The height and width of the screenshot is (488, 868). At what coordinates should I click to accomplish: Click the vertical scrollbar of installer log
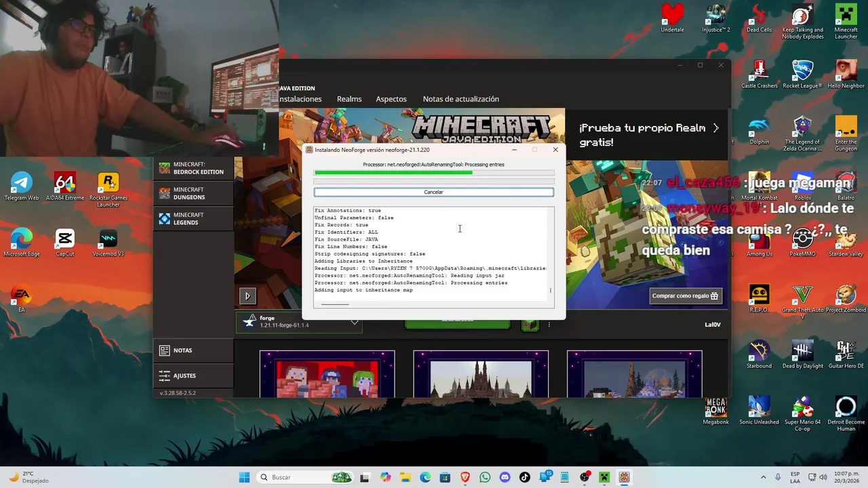pyautogui.click(x=551, y=290)
